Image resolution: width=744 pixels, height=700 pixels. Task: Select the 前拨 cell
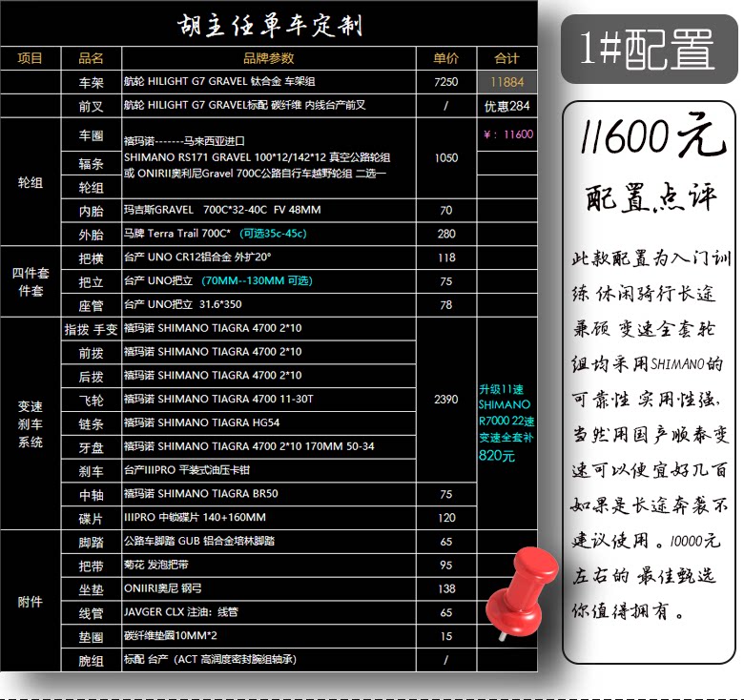92,353
